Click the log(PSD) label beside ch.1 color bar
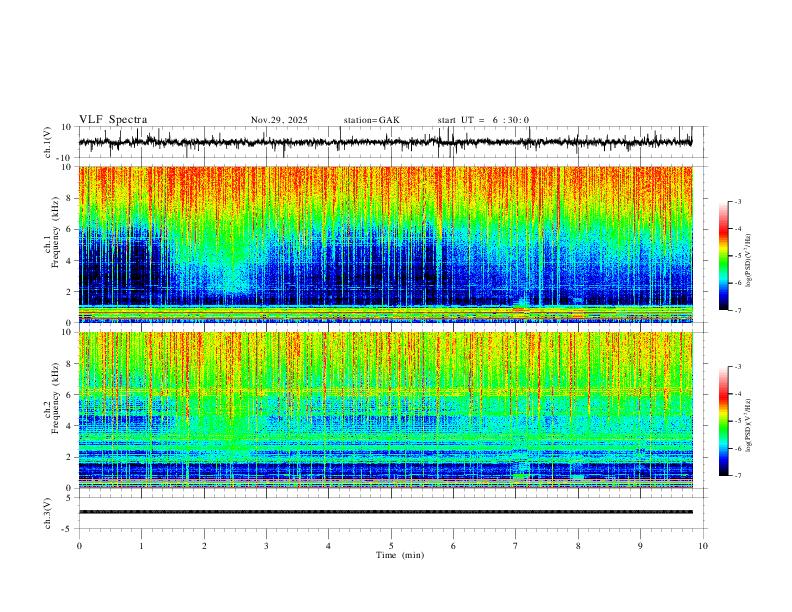Image resolution: width=792 pixels, height=612 pixels. 749,260
